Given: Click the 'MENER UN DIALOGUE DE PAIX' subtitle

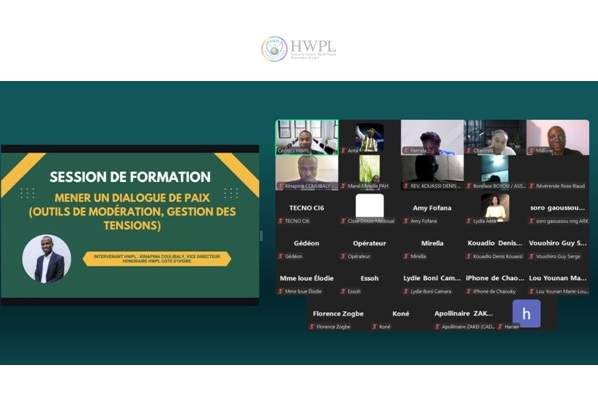Looking at the screenshot, I should click(x=132, y=198).
